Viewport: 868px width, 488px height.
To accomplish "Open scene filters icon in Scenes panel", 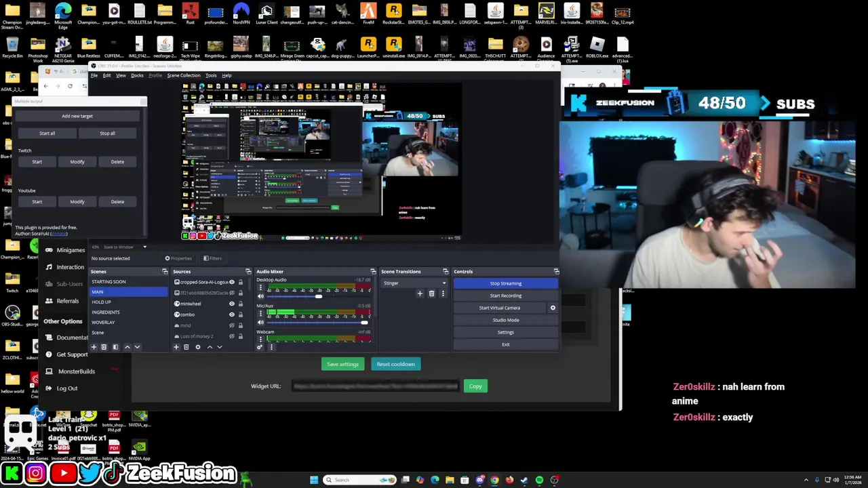I will click(115, 347).
